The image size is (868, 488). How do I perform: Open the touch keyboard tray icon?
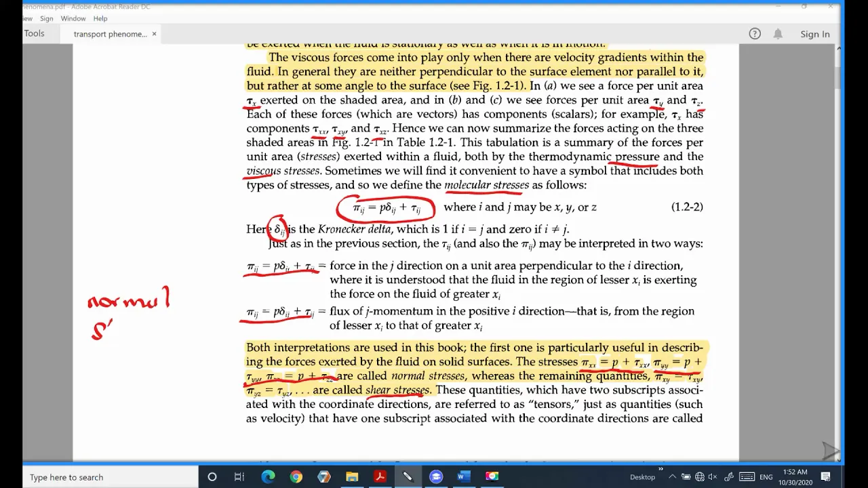tap(747, 477)
